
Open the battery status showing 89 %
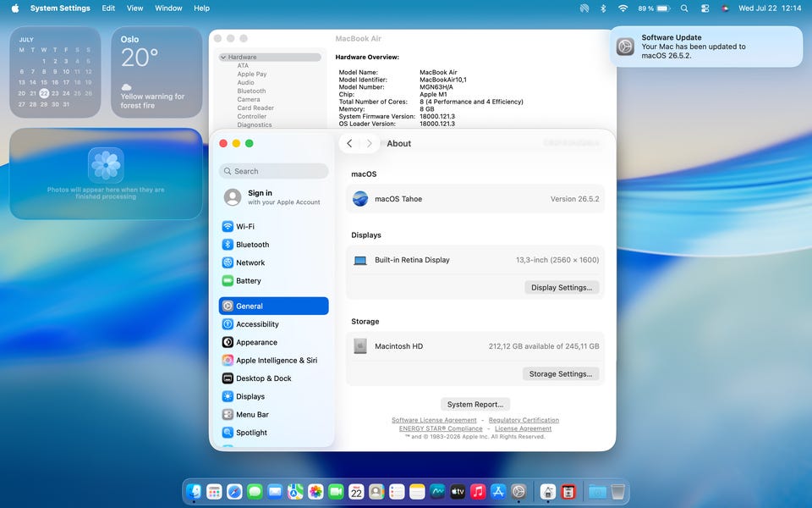[x=654, y=8]
